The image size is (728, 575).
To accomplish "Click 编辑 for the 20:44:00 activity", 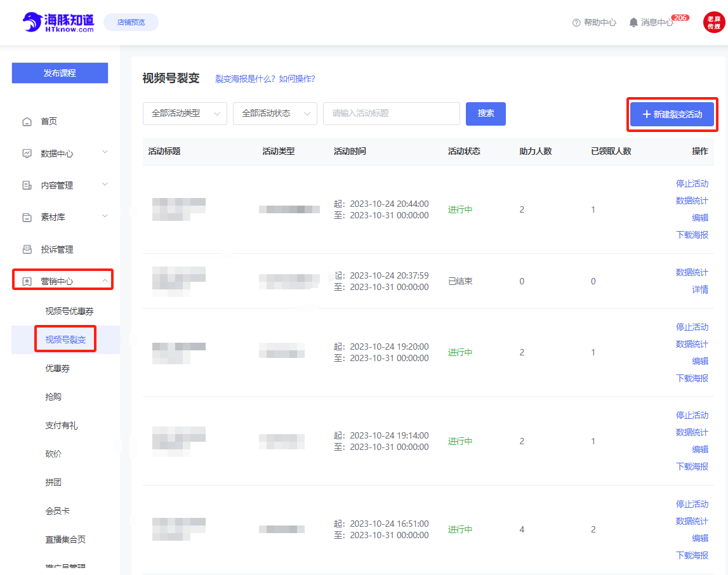I will (700, 218).
